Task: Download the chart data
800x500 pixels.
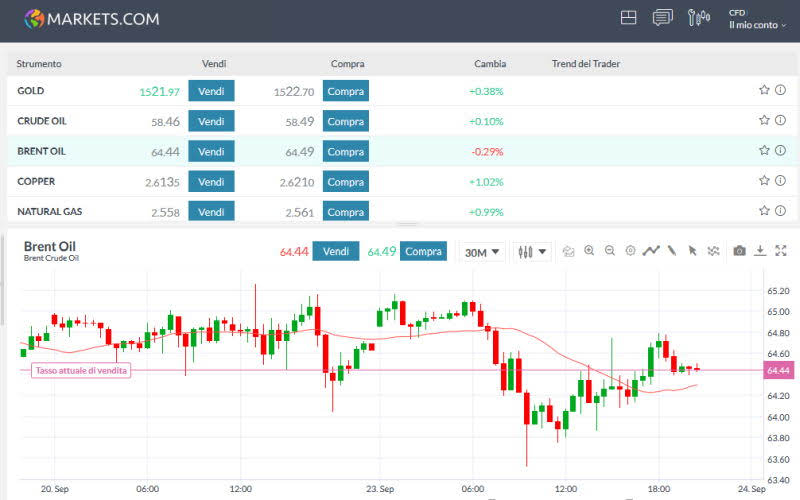Action: [x=760, y=251]
